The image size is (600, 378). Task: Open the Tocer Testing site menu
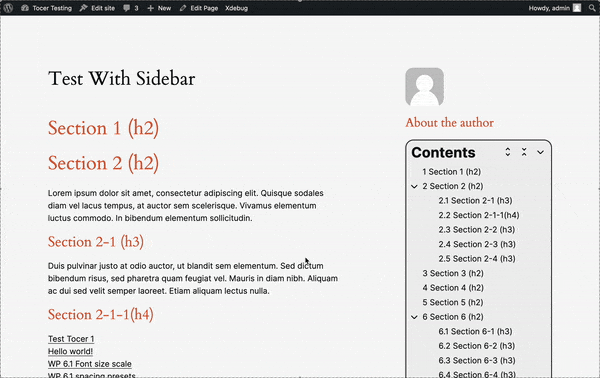47,8
